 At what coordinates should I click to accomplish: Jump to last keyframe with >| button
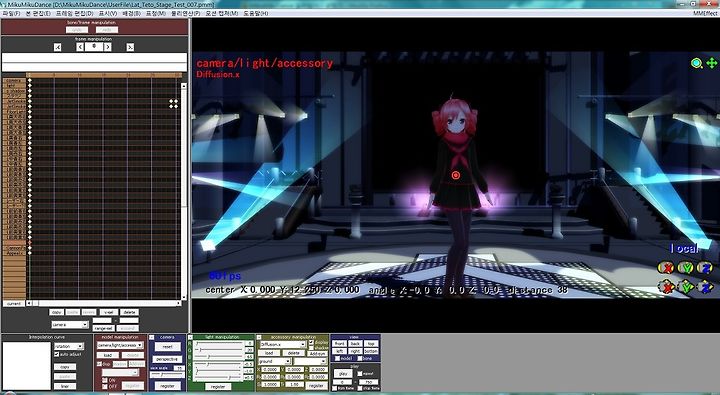130,47
